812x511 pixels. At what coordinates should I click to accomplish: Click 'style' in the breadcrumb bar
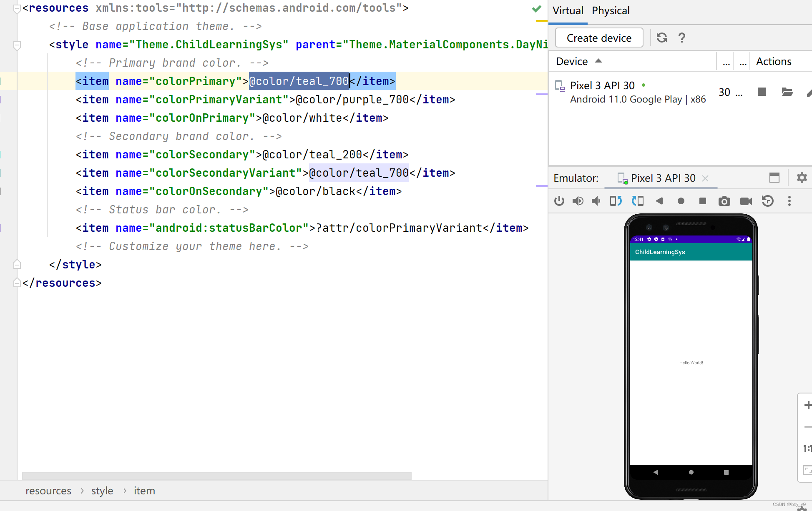point(102,491)
